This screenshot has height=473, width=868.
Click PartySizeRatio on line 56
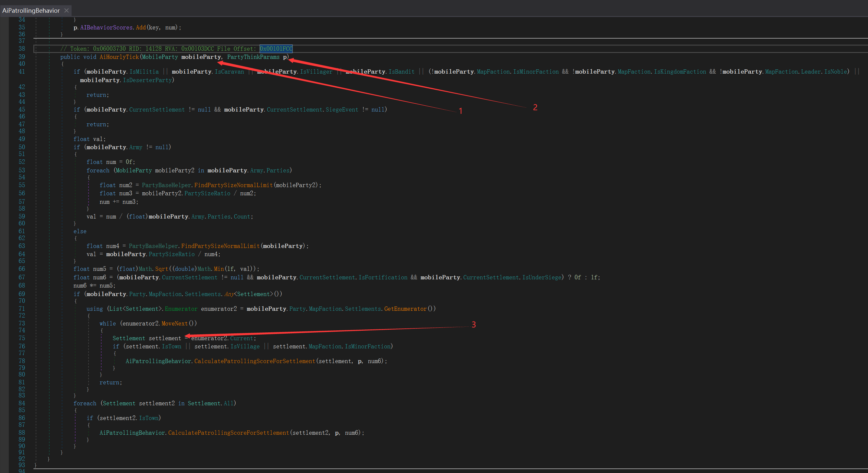tap(207, 193)
